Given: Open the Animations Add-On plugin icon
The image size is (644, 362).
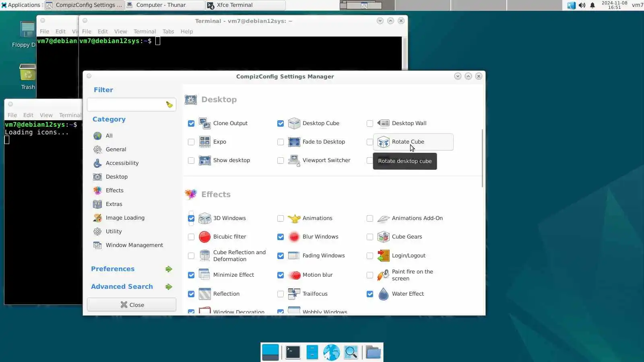Looking at the screenshot, I should coord(384,218).
